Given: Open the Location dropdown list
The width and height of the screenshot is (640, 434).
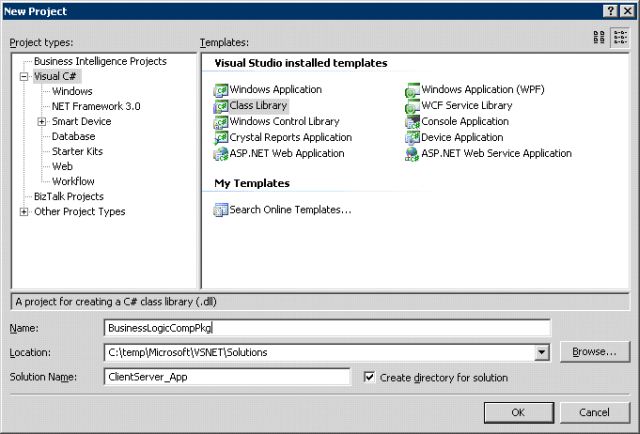Looking at the screenshot, I should [542, 352].
